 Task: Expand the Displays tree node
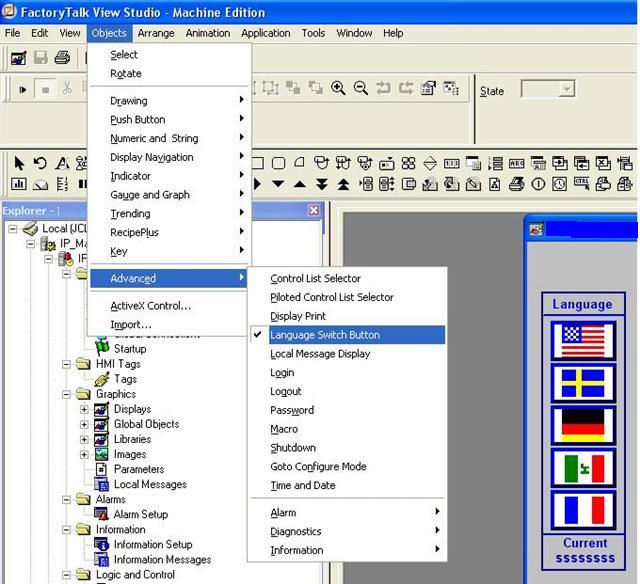84,409
